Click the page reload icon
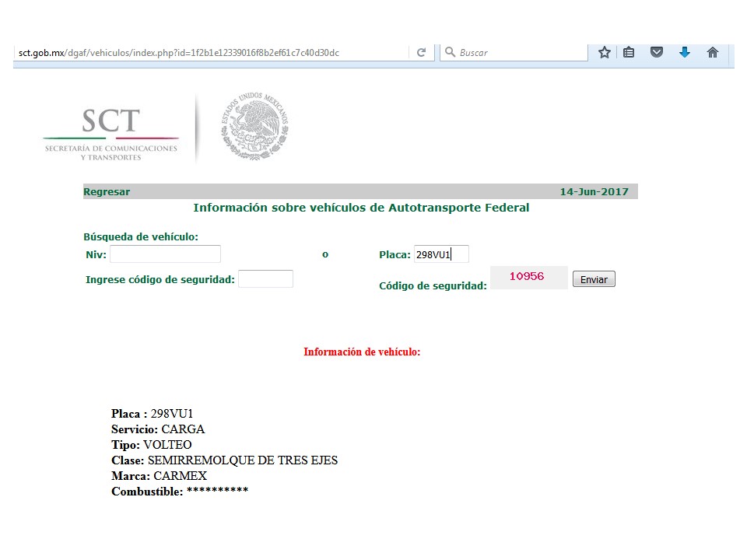Image resolution: width=747 pixels, height=560 pixels. tap(421, 53)
